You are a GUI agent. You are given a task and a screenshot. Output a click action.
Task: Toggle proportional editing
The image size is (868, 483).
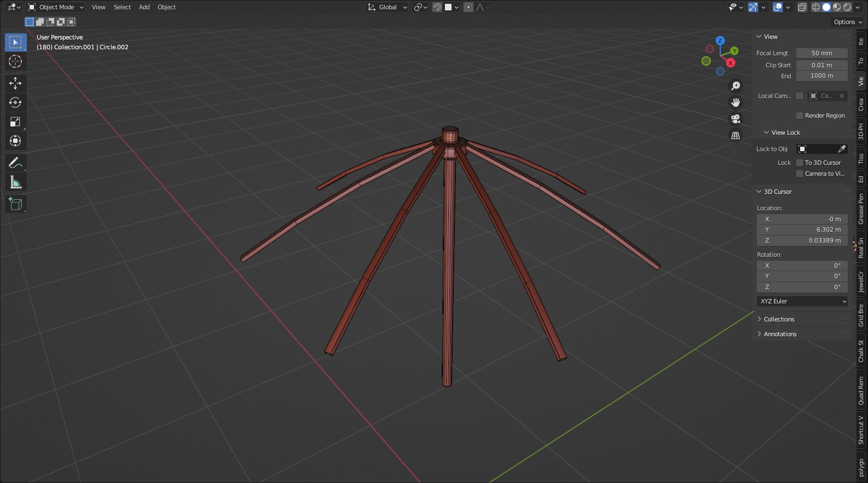[x=468, y=7]
